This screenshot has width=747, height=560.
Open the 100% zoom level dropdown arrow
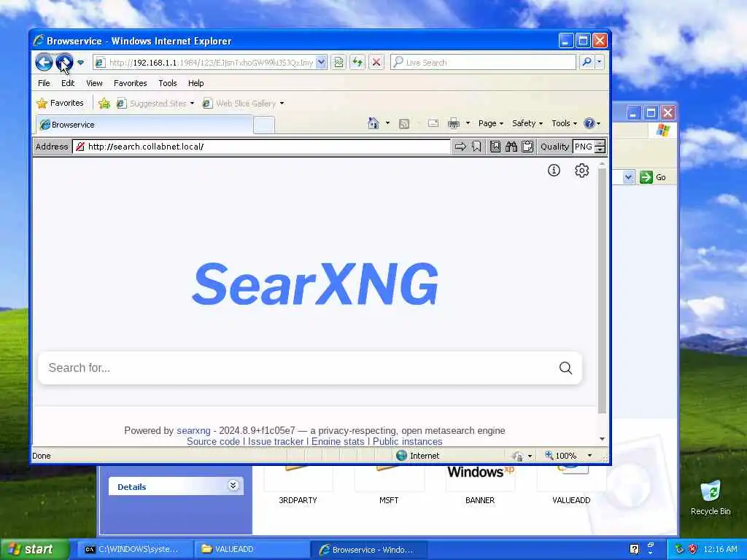click(x=589, y=456)
